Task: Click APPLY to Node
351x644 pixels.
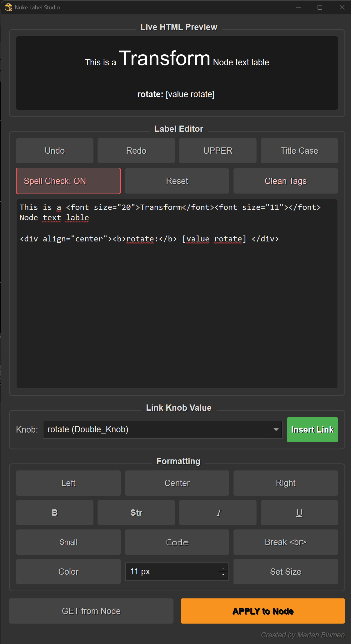Action: [263, 611]
